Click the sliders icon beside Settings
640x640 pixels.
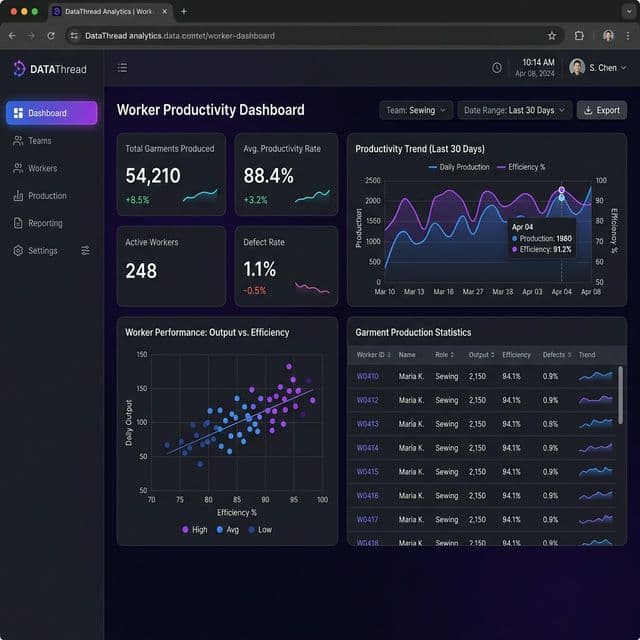[85, 251]
